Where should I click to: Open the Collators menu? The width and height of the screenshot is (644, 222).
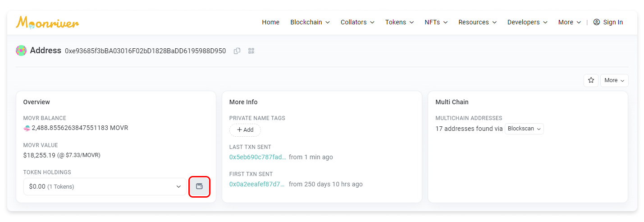[x=357, y=22]
